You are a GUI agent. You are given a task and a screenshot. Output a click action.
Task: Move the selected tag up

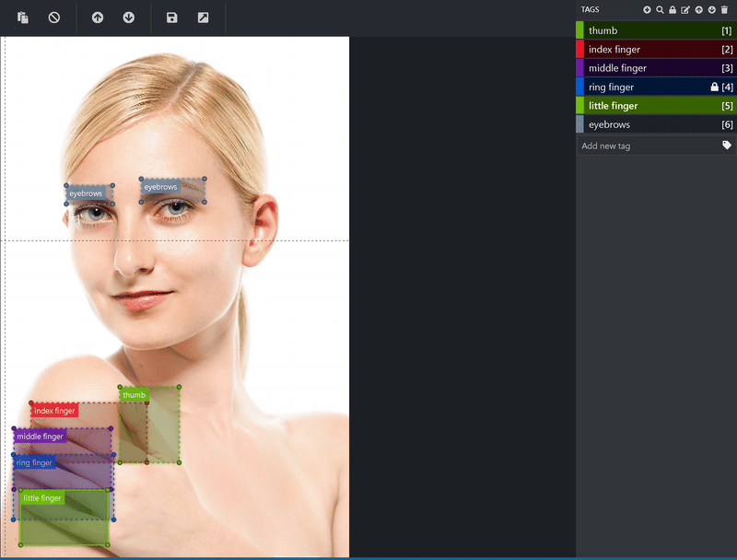[699, 10]
